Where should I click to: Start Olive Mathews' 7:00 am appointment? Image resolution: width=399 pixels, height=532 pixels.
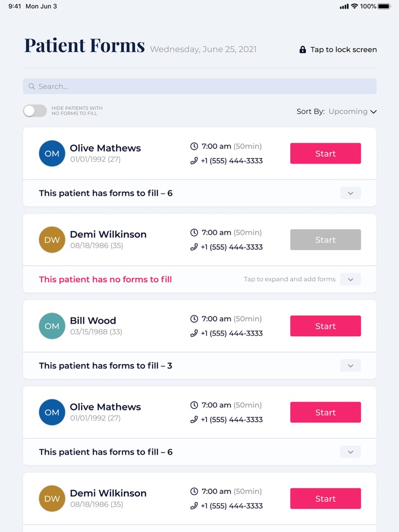click(325, 153)
